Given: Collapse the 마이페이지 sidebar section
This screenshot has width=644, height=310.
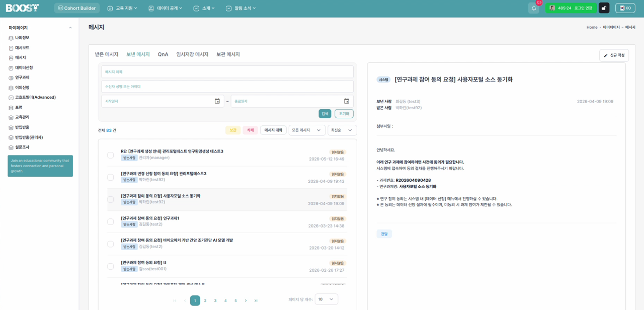Looking at the screenshot, I should pyautogui.click(x=70, y=28).
